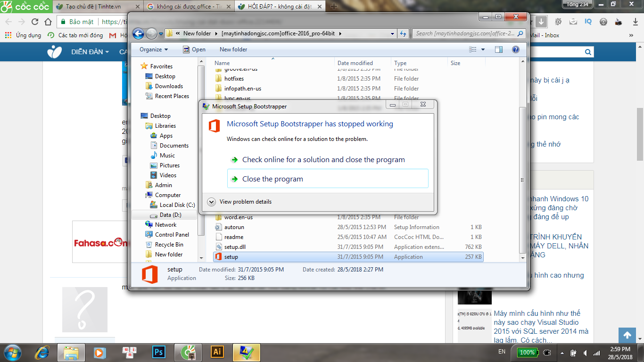Select the readme file
This screenshot has width=644, height=362.
click(x=233, y=237)
